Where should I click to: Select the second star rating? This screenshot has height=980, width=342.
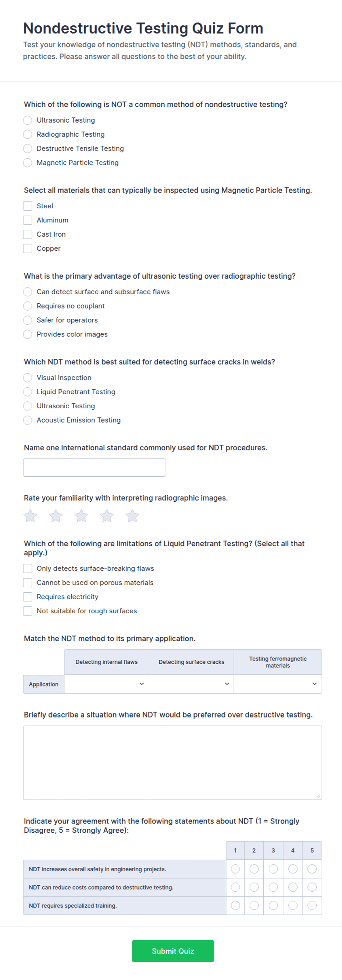tap(56, 516)
